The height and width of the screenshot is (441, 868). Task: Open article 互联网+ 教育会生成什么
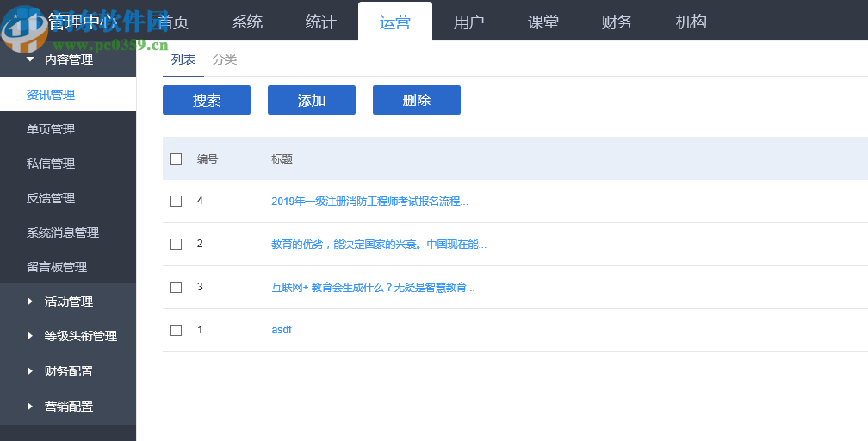pyautogui.click(x=373, y=288)
